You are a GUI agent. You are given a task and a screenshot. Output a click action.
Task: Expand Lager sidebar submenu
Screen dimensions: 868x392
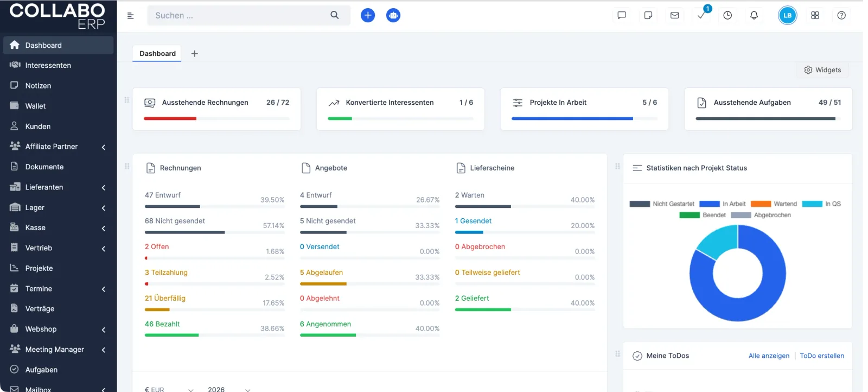[x=103, y=208]
